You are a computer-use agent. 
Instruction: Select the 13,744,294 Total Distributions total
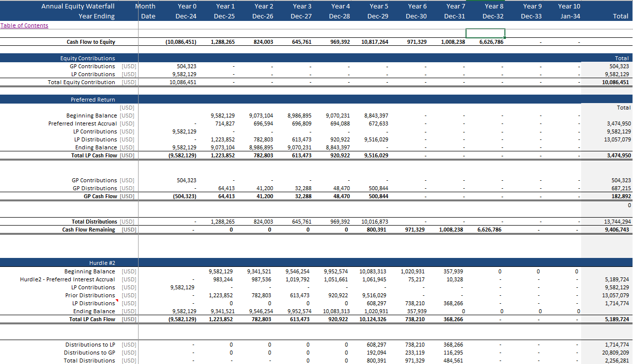pyautogui.click(x=618, y=222)
